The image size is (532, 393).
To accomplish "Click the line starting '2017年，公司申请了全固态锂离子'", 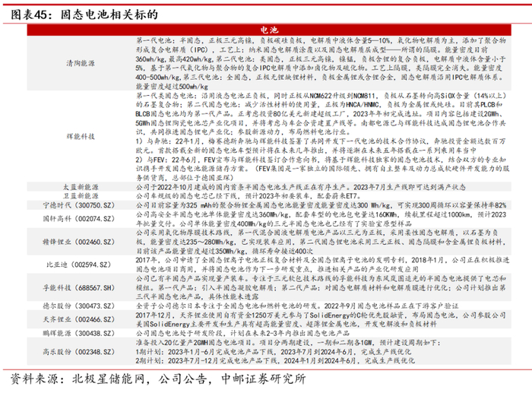I will pyautogui.click(x=322, y=260).
